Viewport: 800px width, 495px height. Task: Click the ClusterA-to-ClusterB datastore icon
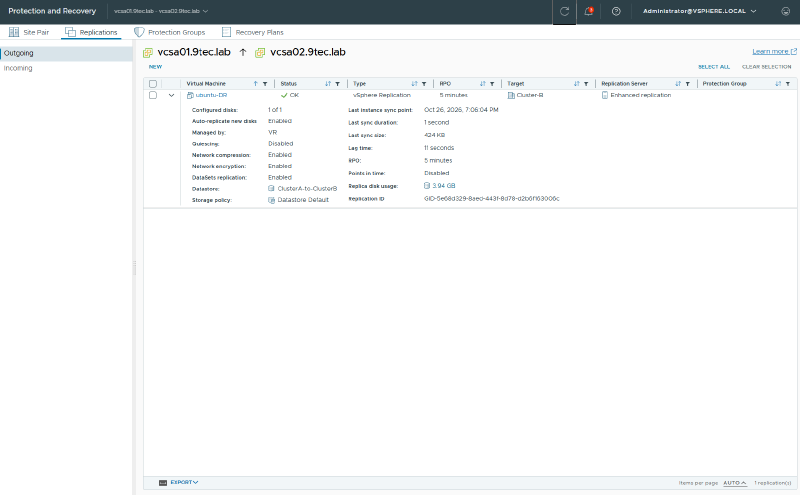click(271, 189)
